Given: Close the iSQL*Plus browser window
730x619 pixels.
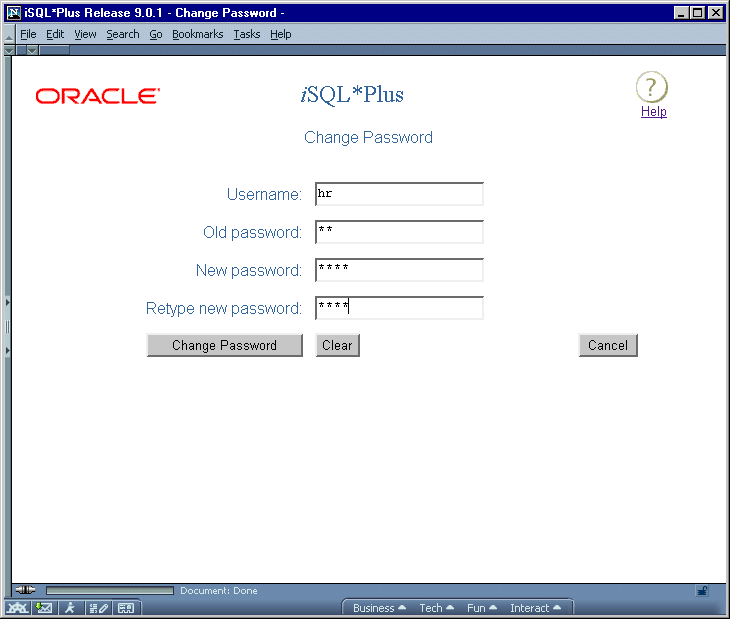Looking at the screenshot, I should tap(716, 13).
